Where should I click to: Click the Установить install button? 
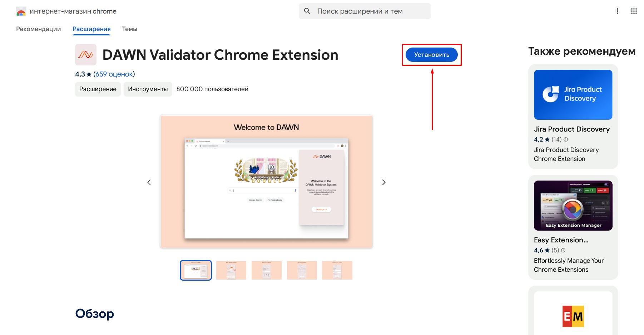[432, 55]
